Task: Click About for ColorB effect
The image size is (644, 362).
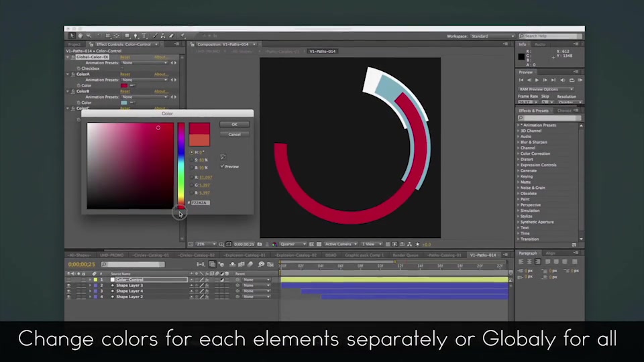Action: pos(160,91)
